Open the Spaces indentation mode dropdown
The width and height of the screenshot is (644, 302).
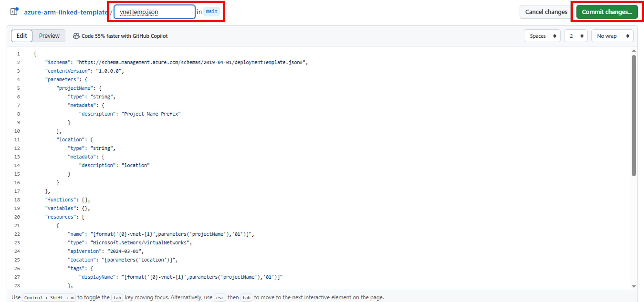542,36
